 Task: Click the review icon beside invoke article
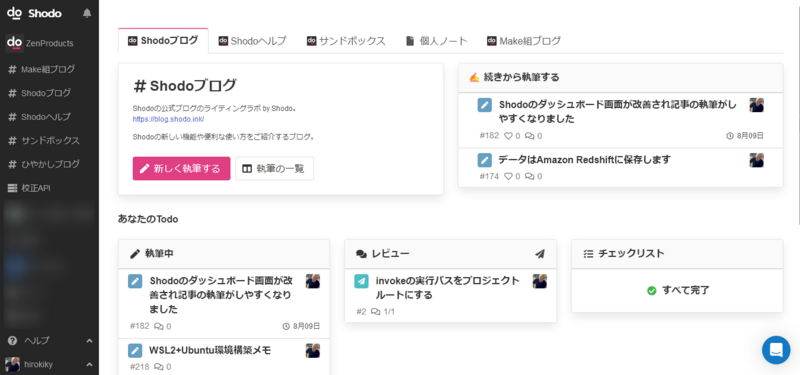pyautogui.click(x=361, y=281)
